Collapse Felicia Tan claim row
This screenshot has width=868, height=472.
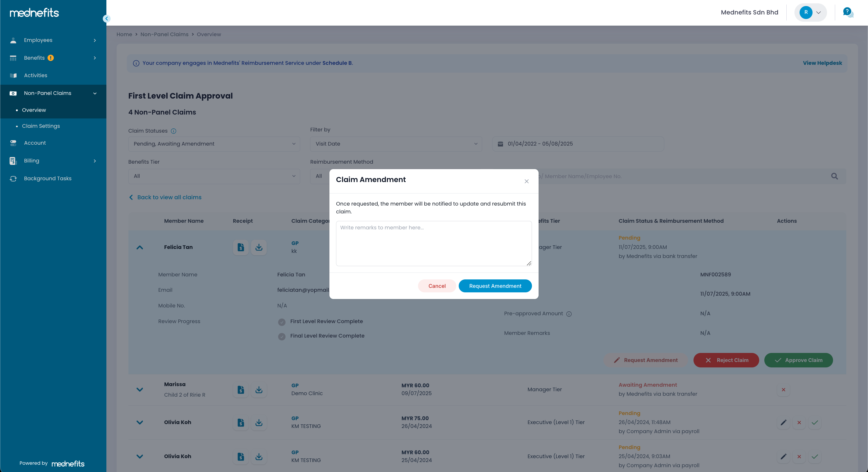pyautogui.click(x=140, y=247)
